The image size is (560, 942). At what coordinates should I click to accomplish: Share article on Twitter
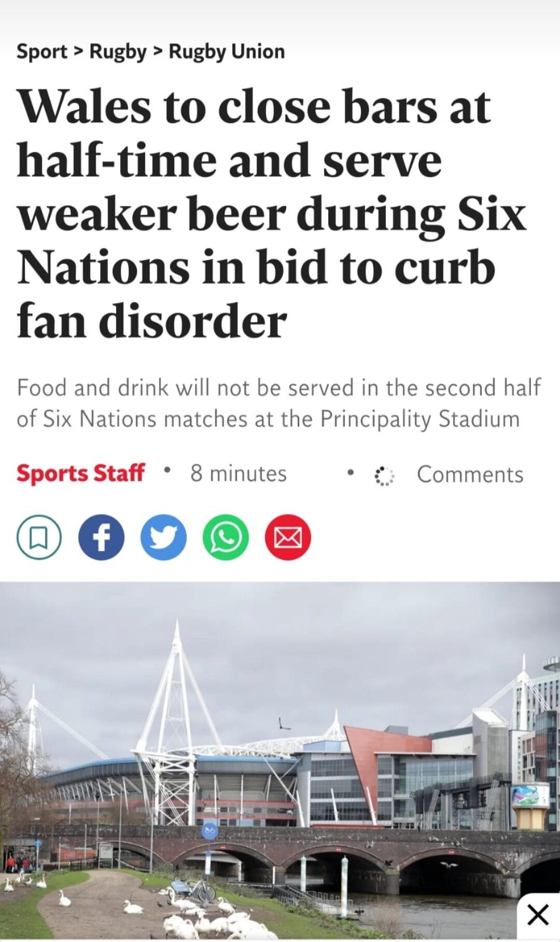pos(163,537)
